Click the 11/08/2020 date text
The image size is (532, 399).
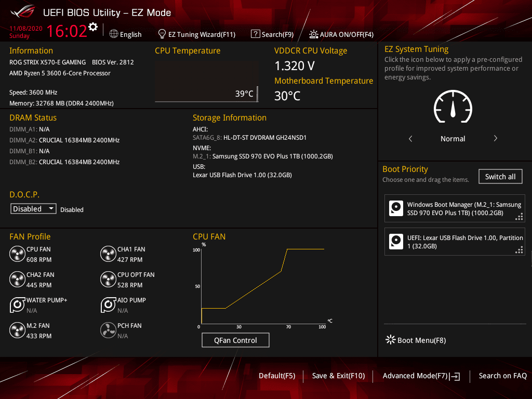click(x=26, y=28)
